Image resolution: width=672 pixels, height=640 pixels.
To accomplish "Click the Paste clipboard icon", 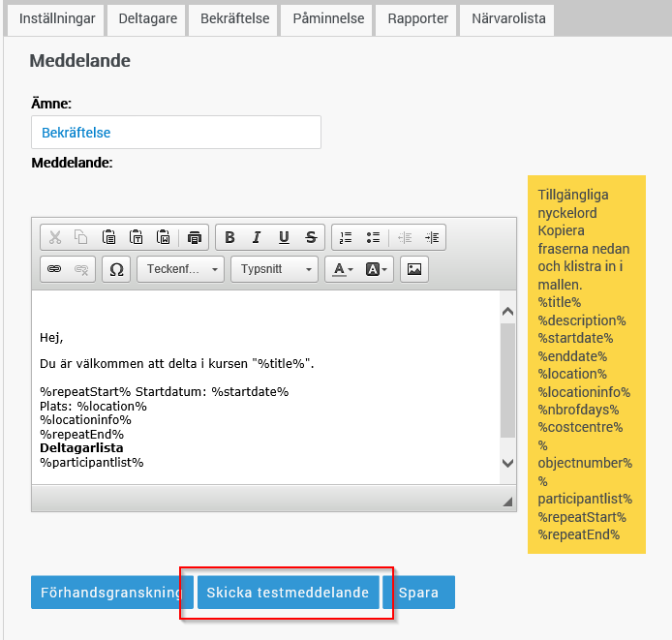I will (108, 237).
